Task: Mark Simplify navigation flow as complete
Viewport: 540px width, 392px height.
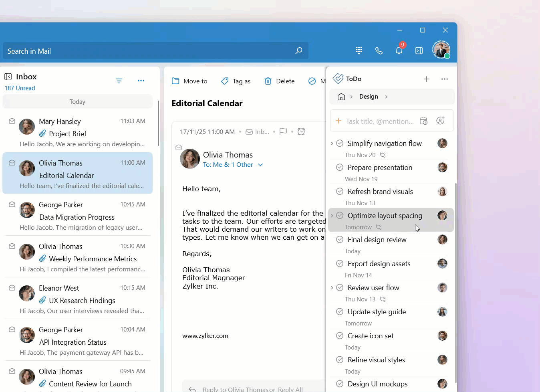Action: [340, 143]
